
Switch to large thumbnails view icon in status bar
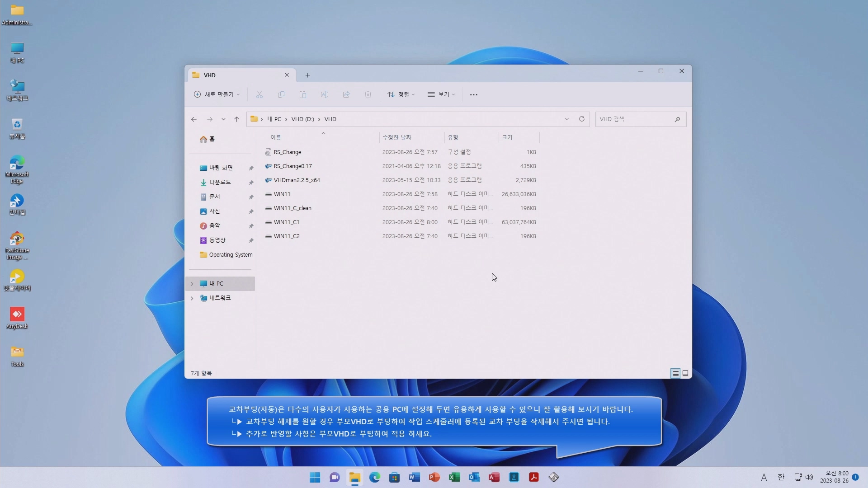685,373
